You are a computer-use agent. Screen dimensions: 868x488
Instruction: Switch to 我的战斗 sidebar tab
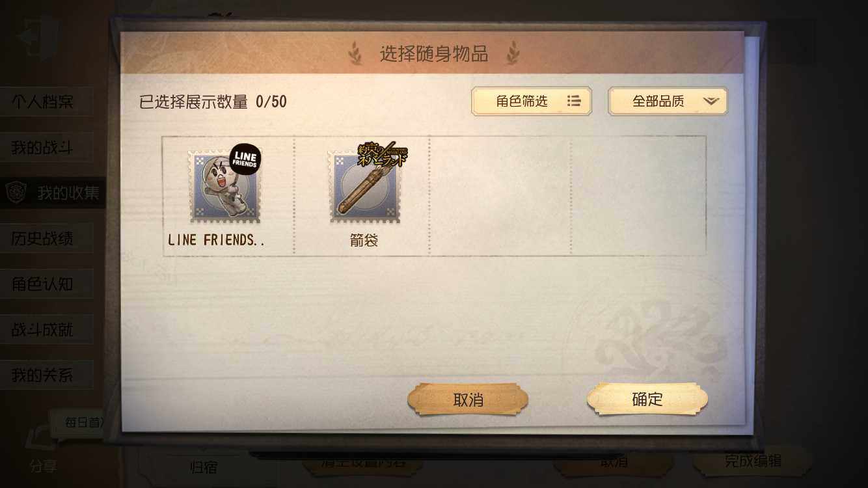pos(46,148)
